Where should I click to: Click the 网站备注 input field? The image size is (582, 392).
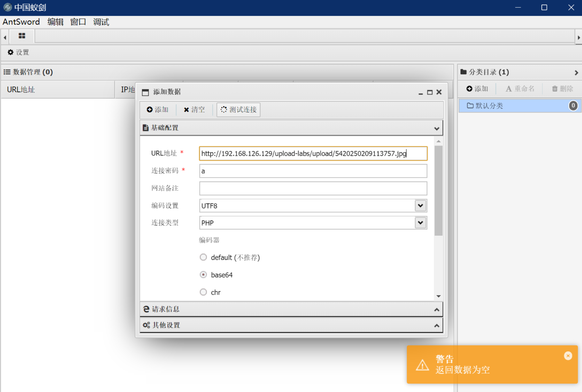click(x=313, y=188)
